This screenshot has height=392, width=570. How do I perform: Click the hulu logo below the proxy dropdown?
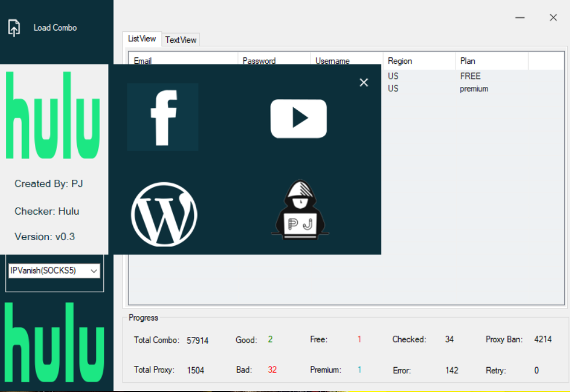(x=55, y=342)
